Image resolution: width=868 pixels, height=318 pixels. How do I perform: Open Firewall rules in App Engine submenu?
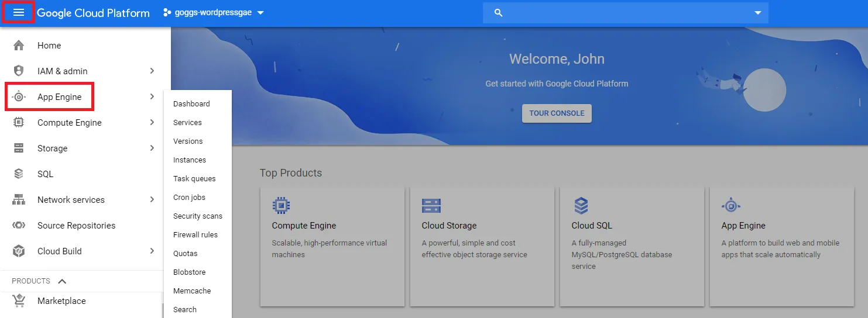(x=195, y=235)
